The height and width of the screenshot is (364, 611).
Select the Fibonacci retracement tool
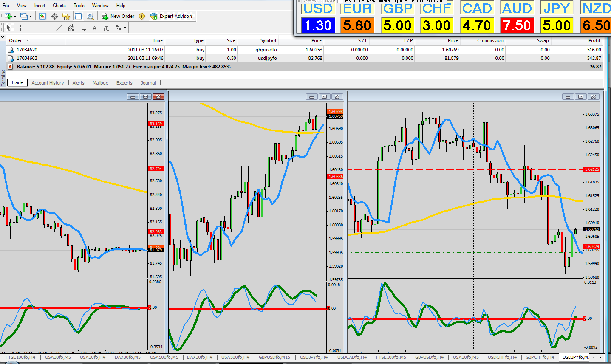(x=82, y=28)
